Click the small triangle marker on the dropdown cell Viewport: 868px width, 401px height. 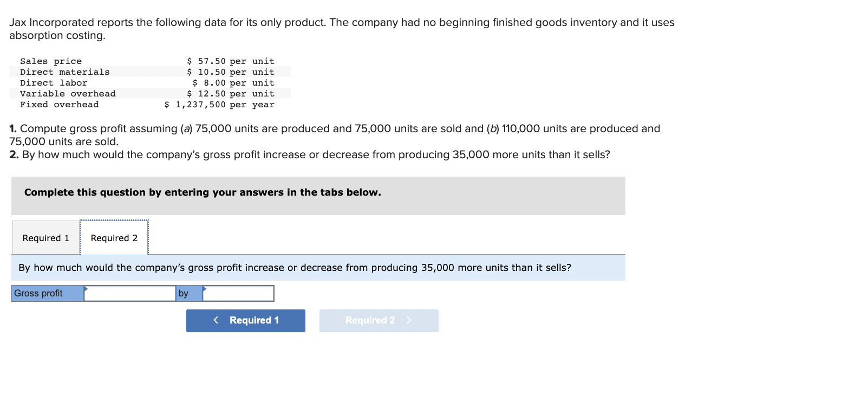coord(86,288)
